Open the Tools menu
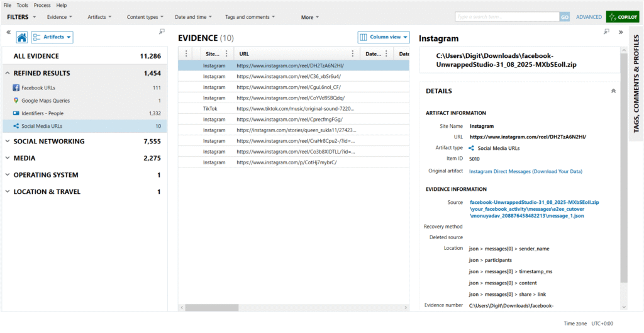644x333 pixels. pyautogui.click(x=23, y=5)
